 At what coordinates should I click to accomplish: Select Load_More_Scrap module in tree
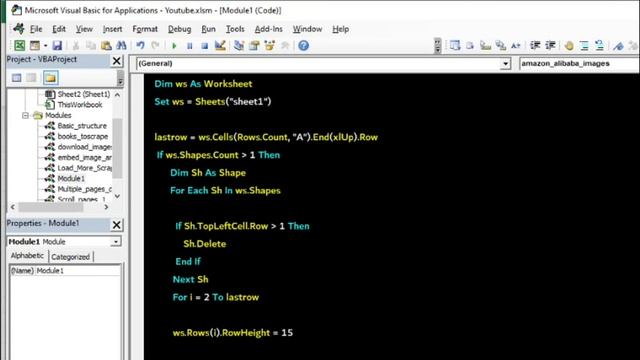coord(84,168)
